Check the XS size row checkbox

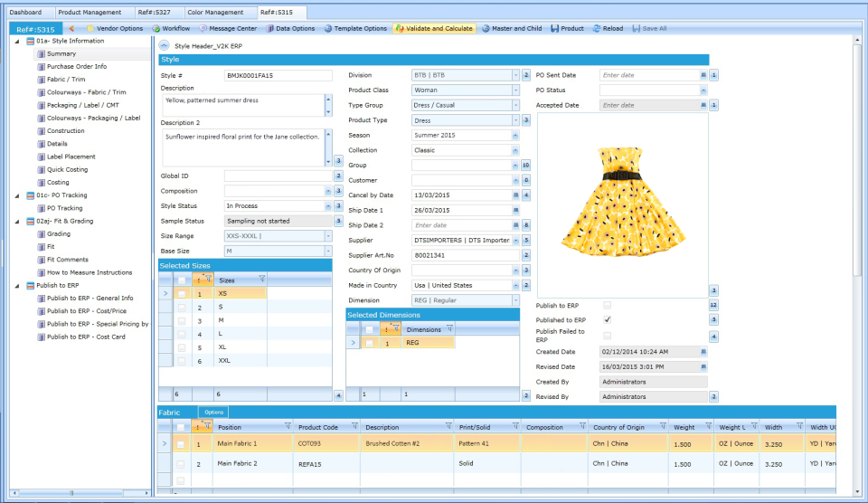point(182,294)
